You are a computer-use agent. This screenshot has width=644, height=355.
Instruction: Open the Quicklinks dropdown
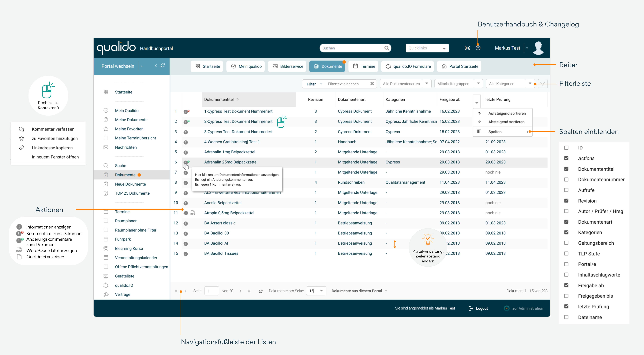427,48
